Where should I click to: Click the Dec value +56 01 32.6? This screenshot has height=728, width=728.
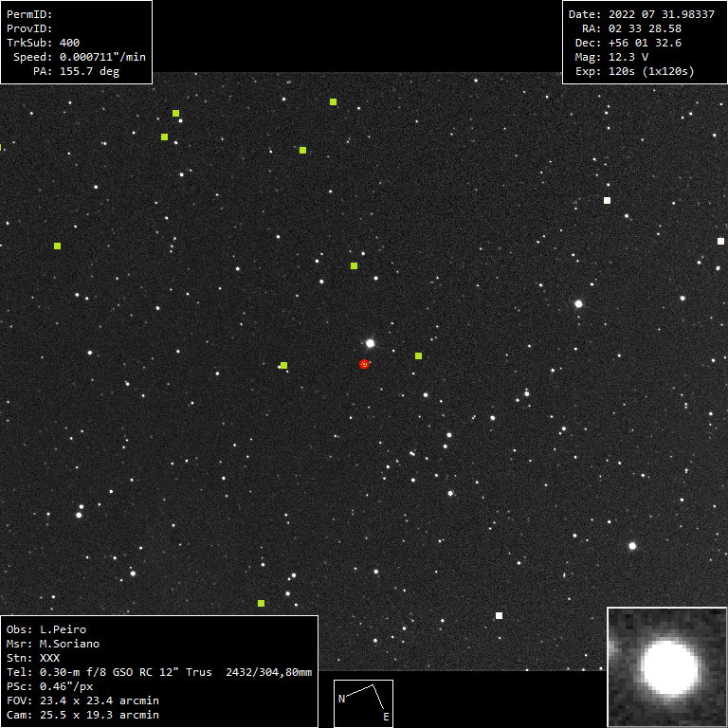click(641, 43)
